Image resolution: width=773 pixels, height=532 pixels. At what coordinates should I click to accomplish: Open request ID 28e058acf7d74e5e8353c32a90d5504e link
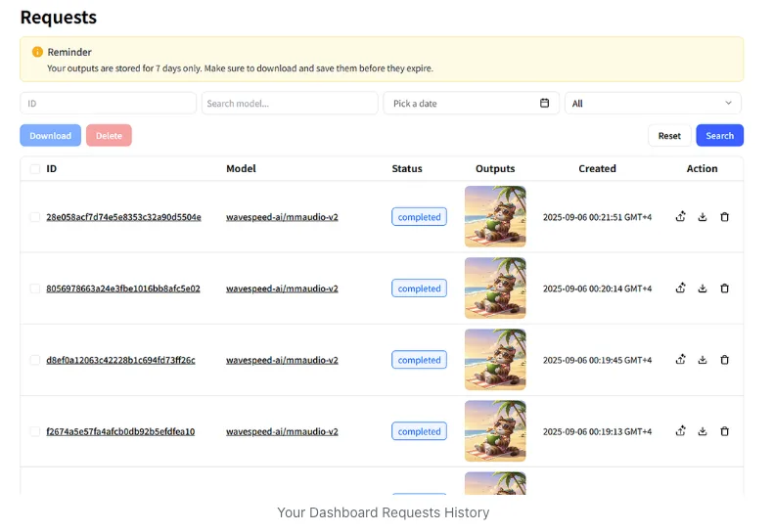pyautogui.click(x=123, y=217)
